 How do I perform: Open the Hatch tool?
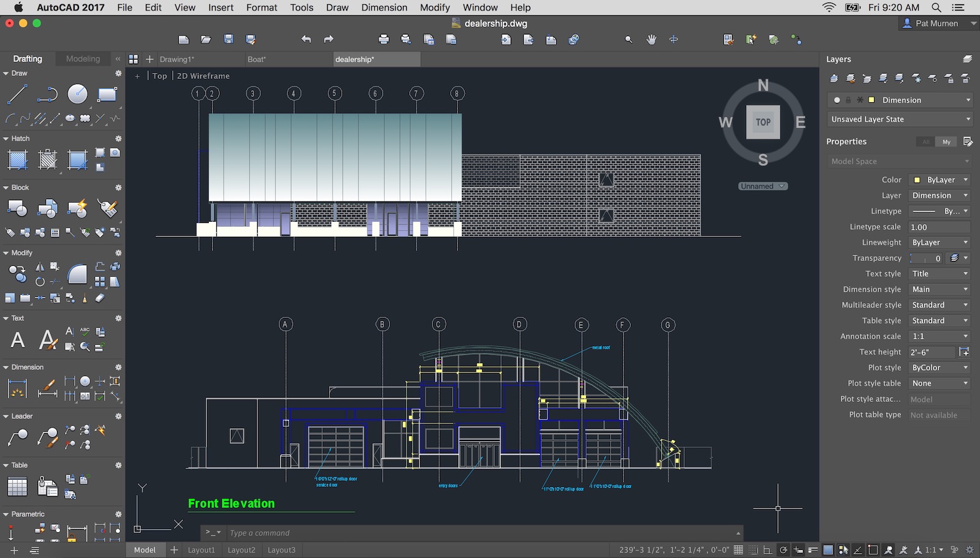[17, 159]
